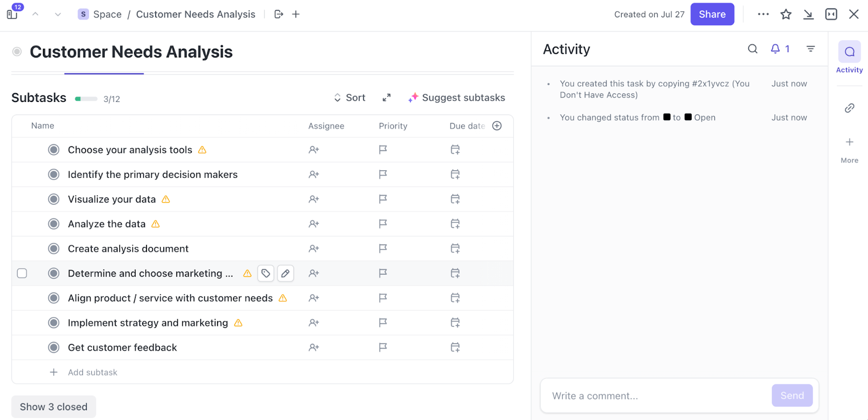Screen dimensions: 868x420
Task: Open subtask Create analysis document
Action: coord(128,249)
